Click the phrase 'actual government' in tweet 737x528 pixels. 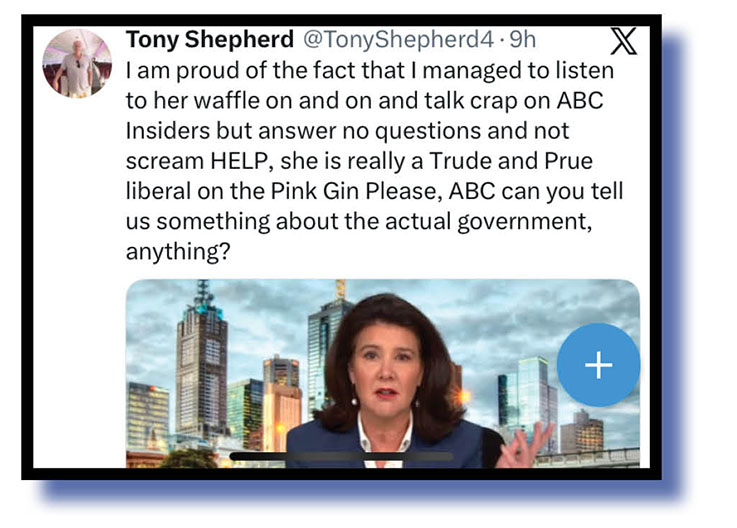click(x=487, y=221)
